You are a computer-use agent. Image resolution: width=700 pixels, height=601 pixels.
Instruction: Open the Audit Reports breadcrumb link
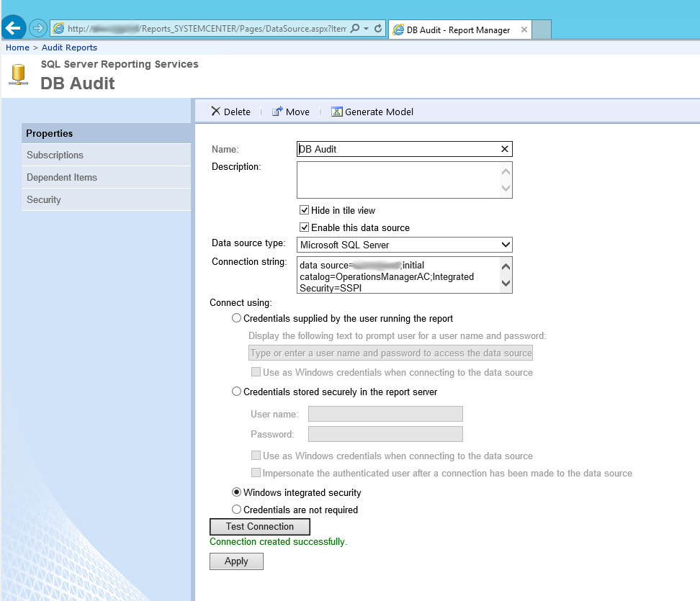(x=69, y=48)
